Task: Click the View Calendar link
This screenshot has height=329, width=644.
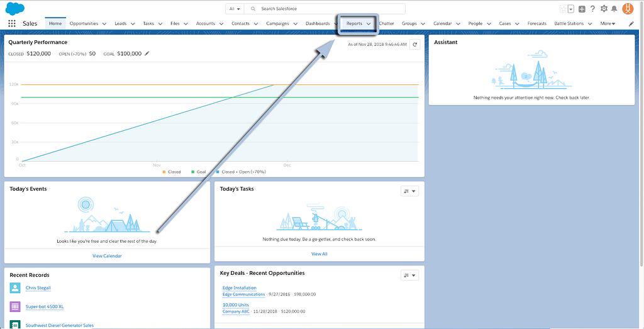Action: 107,256
